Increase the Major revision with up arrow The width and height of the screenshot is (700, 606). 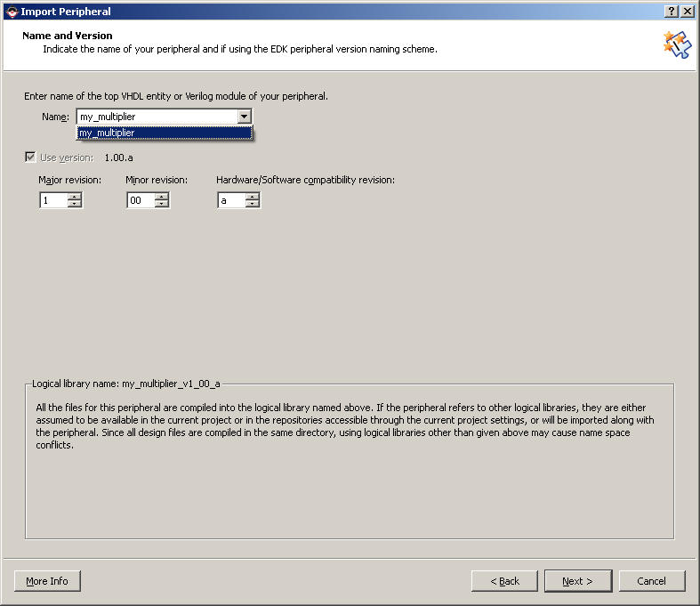75,197
